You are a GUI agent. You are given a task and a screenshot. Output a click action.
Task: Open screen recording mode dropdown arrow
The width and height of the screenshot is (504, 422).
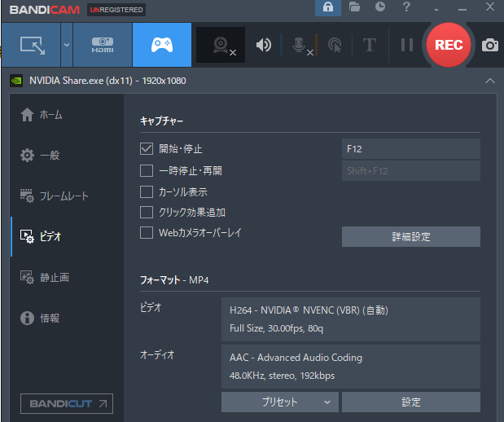[x=67, y=45]
